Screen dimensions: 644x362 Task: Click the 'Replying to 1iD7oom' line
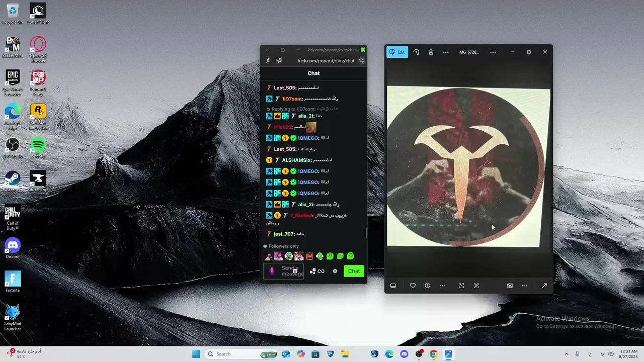click(x=301, y=109)
